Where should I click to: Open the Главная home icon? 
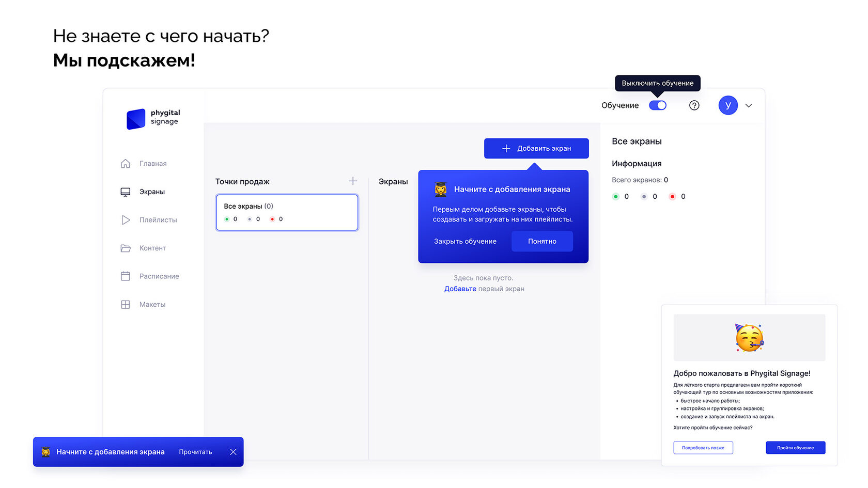[126, 164]
